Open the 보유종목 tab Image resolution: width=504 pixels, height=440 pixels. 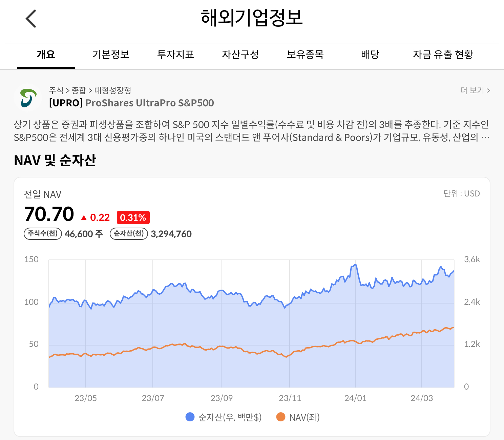pos(305,55)
